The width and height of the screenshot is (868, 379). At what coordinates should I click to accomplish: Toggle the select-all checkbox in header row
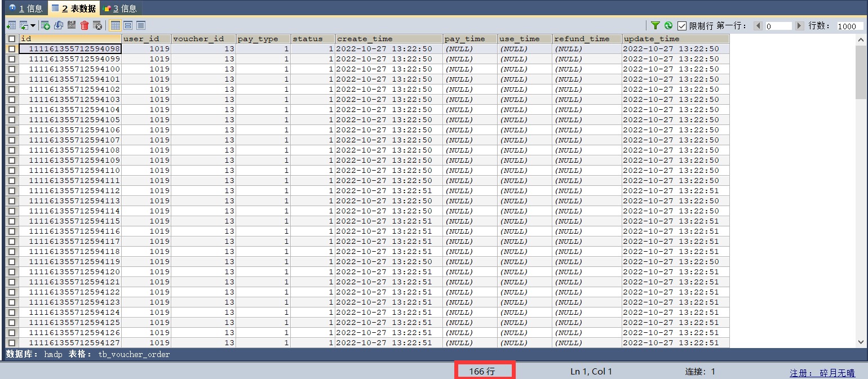[x=12, y=39]
